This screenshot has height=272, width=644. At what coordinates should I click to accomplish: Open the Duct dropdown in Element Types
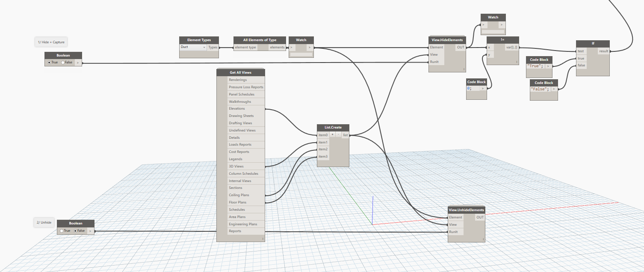[x=193, y=47]
